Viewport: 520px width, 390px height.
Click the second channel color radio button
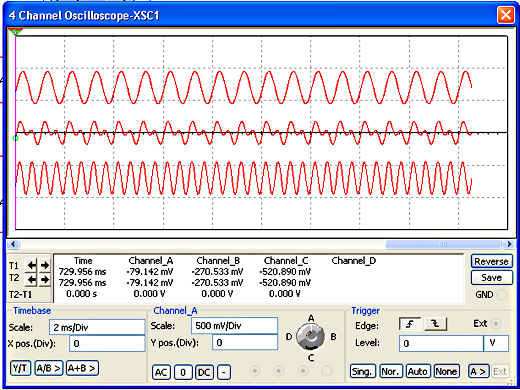tap(279, 371)
